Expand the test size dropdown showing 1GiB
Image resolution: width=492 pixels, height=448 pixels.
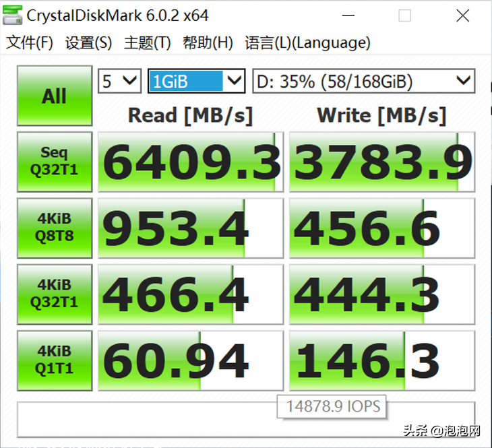coord(196,81)
